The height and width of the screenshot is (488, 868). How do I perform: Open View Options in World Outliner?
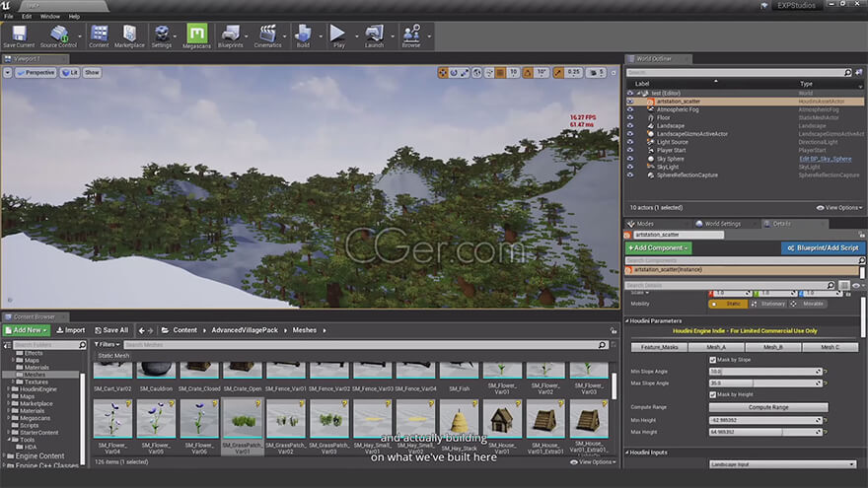[x=839, y=207]
